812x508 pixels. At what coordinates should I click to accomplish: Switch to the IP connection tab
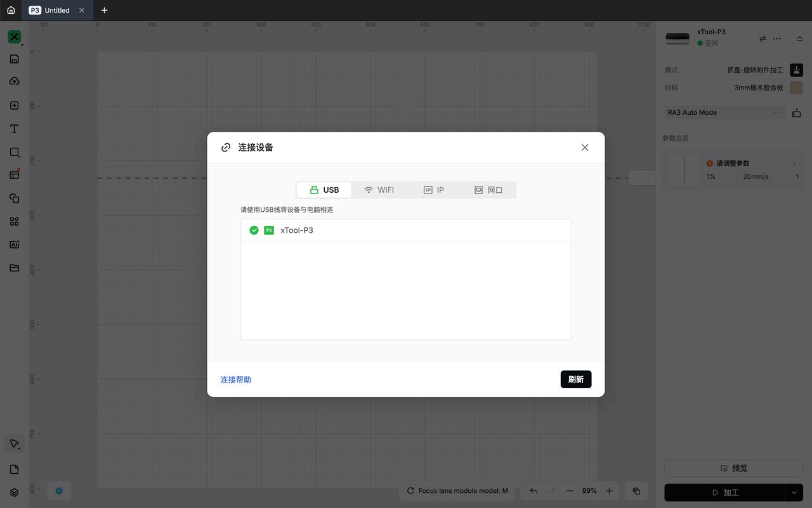coord(434,190)
